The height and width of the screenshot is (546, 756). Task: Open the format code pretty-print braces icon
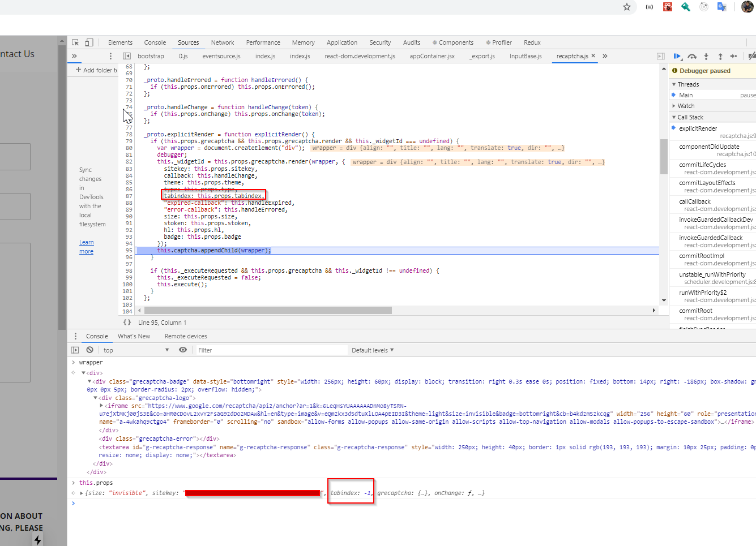coord(127,322)
